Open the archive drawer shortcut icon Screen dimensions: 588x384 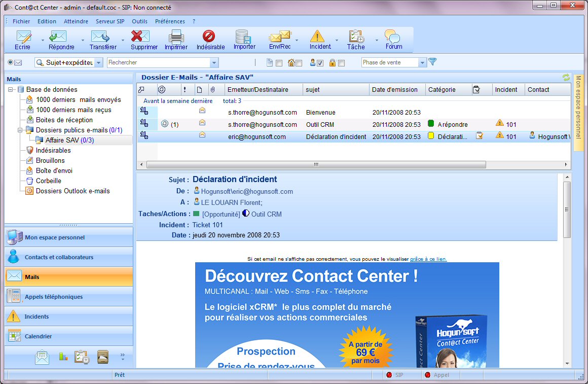point(103,357)
